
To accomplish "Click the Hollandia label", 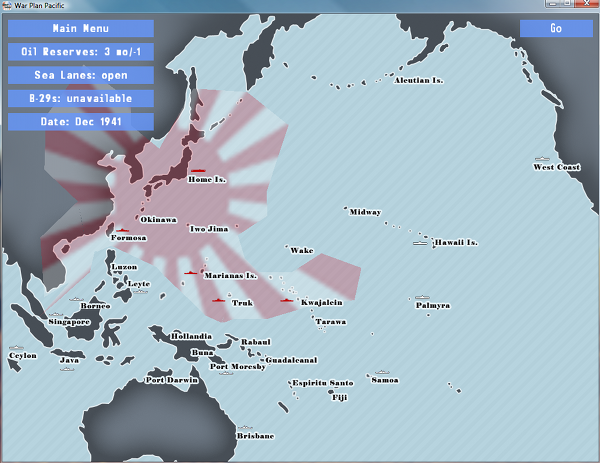I will [x=191, y=336].
